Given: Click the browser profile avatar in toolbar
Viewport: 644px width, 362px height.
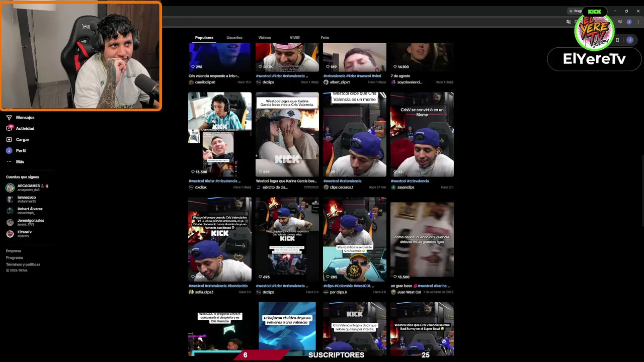Looking at the screenshot, I should (x=629, y=22).
